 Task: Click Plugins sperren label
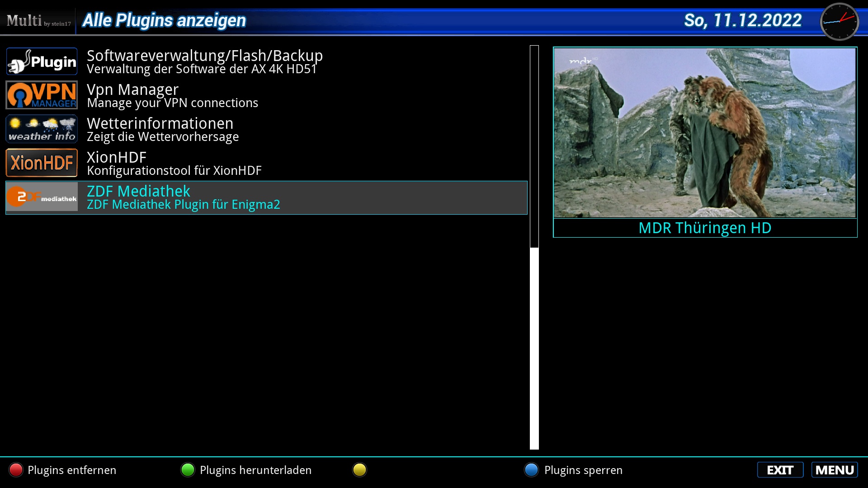point(583,470)
